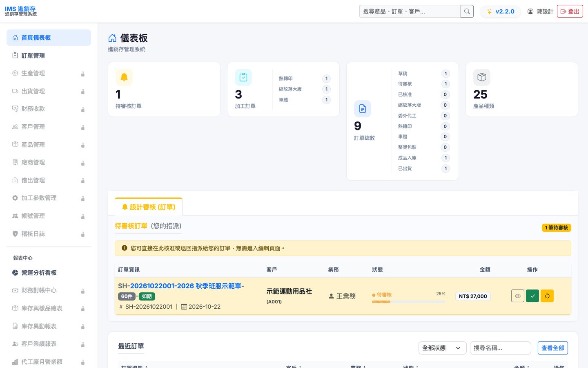Click the lock icon beside 財務收款

(83, 110)
